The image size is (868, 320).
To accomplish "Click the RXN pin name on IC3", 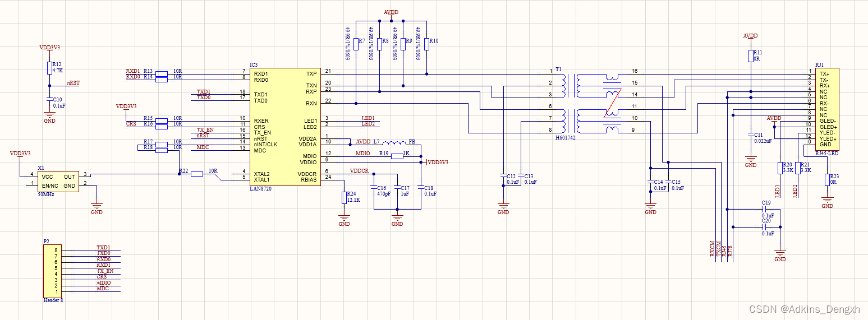I will point(311,103).
